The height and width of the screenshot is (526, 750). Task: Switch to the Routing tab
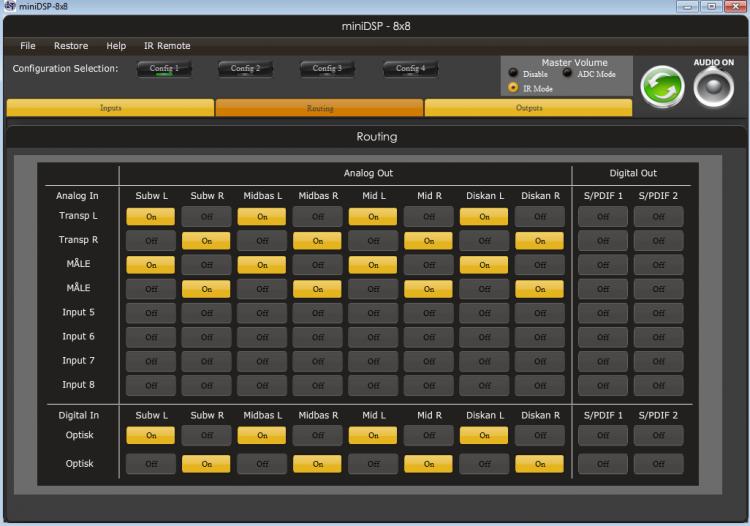(320, 108)
